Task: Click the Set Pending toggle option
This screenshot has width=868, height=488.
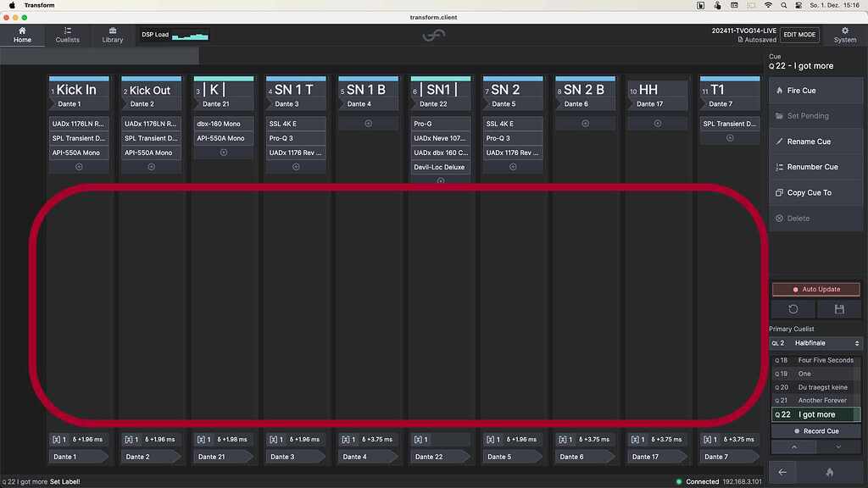Action: point(807,116)
